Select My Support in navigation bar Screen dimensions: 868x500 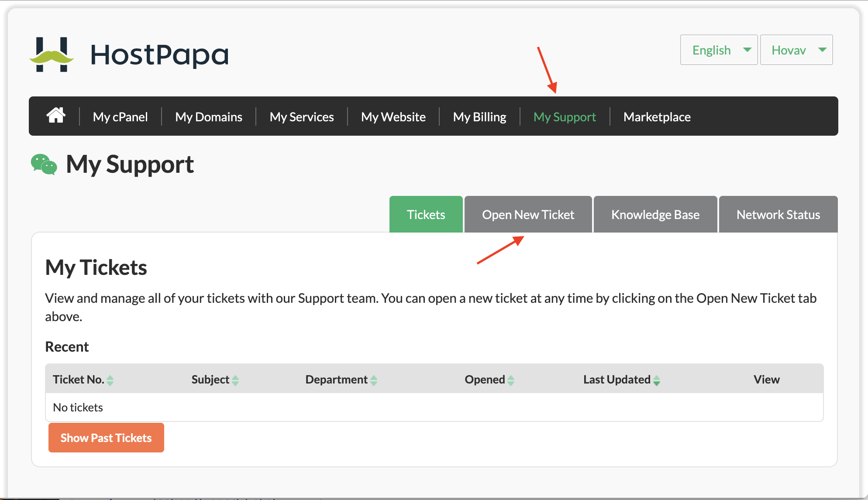click(x=565, y=117)
